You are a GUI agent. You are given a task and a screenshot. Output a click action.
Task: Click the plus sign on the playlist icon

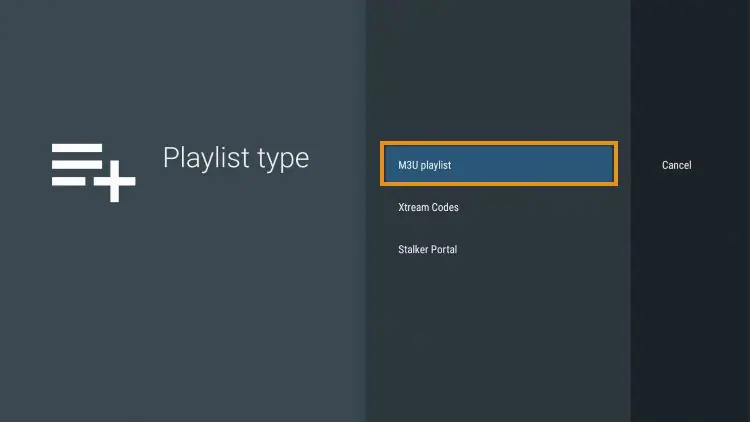pos(115,183)
